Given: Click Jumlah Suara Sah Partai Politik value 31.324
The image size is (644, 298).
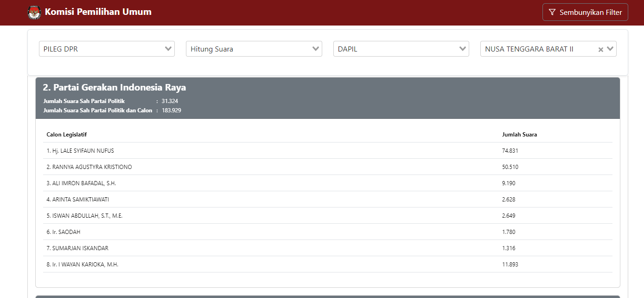Looking at the screenshot, I should point(170,101).
